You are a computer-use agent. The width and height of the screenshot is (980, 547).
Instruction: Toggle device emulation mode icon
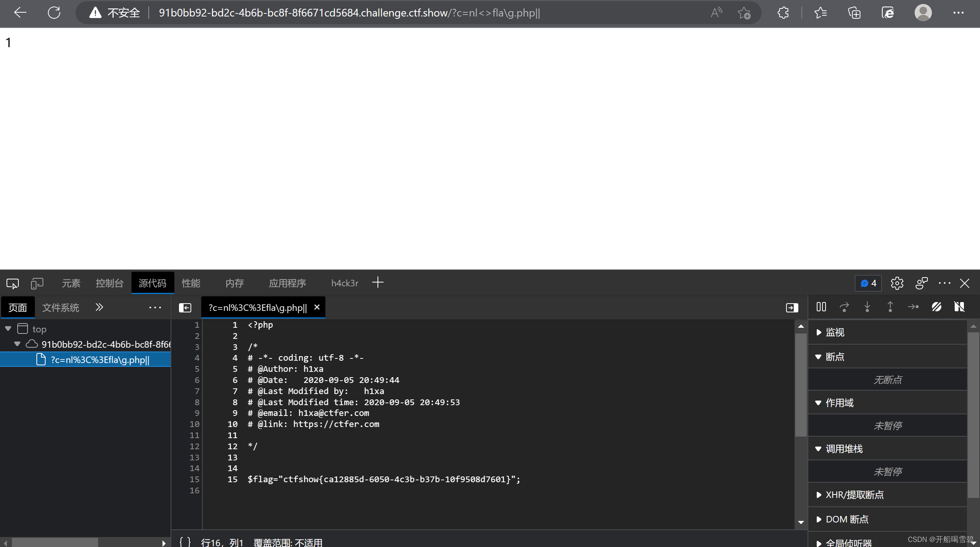(37, 284)
